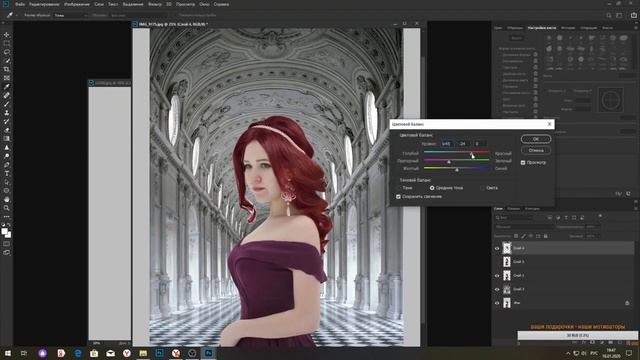Open layer blend mode dropdown
This screenshot has height=360, width=640.
pyautogui.click(x=524, y=227)
